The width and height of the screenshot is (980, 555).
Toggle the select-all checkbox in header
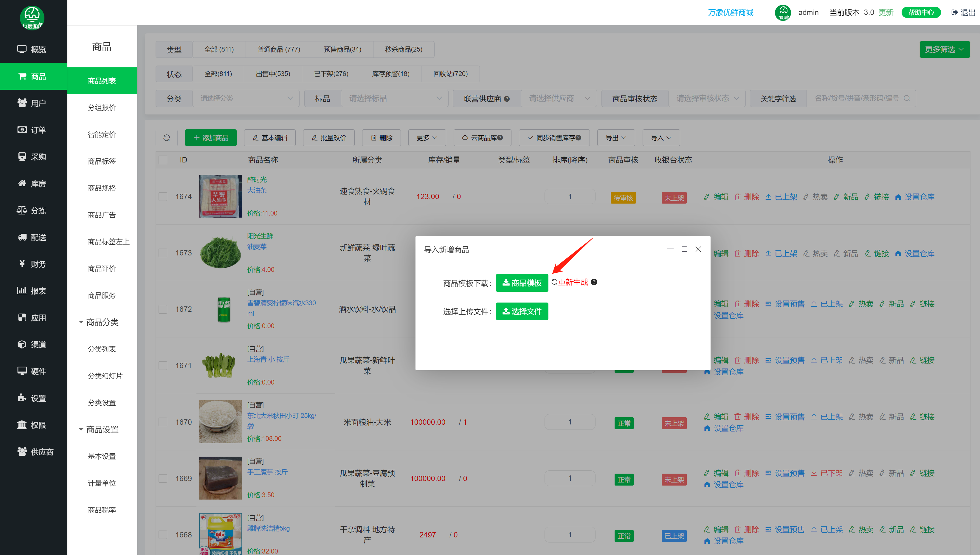(x=163, y=160)
